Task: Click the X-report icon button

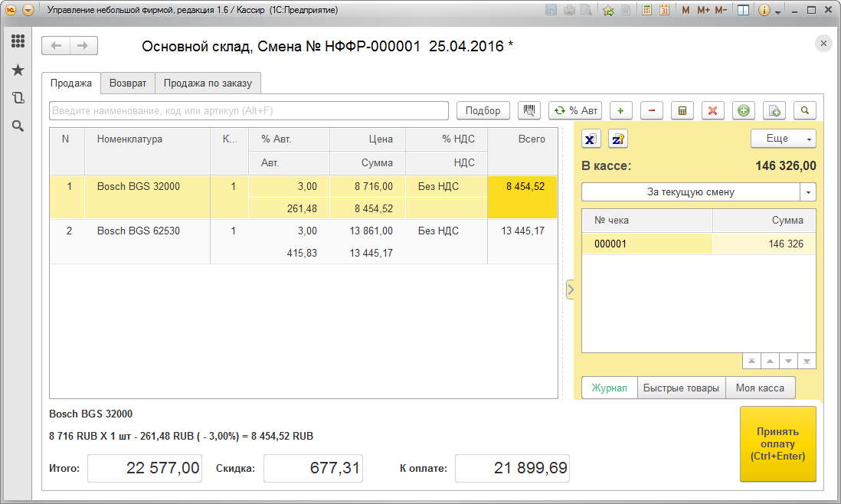Action: (x=591, y=139)
